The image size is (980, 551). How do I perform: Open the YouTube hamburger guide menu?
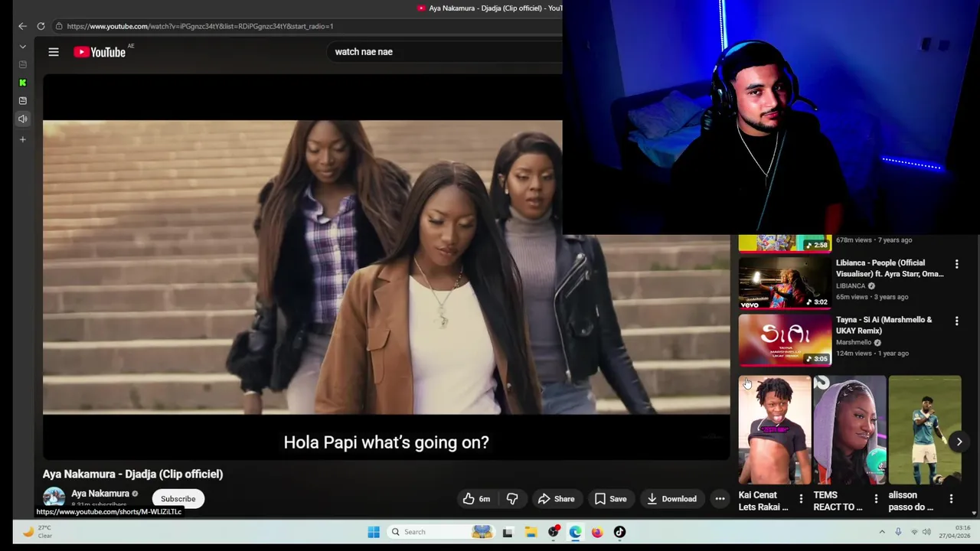click(54, 52)
